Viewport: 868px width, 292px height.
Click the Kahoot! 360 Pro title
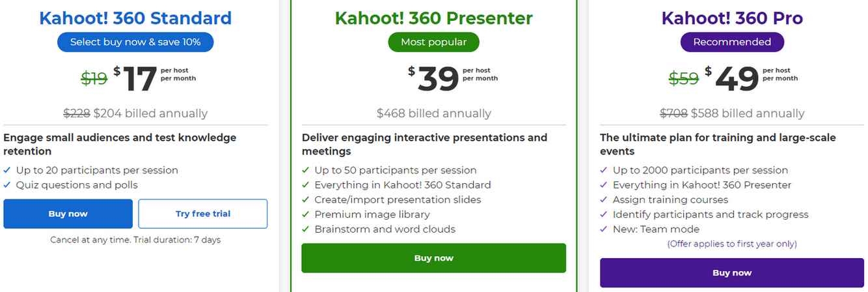point(732,18)
